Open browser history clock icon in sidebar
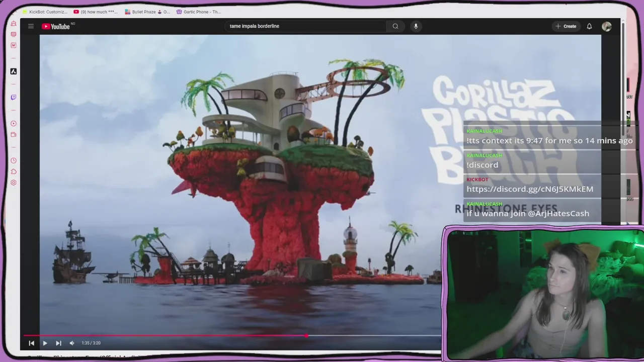 tap(14, 160)
